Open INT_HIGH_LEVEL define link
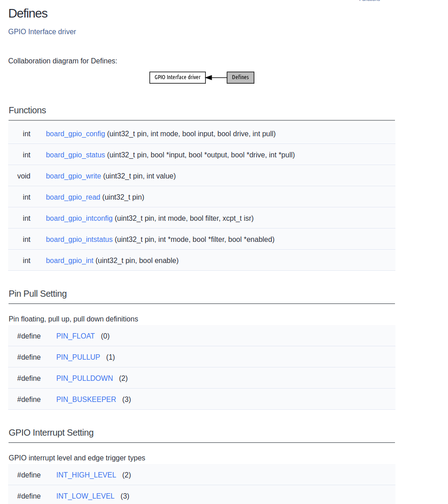Viewport: 448px width, 504px height. pyautogui.click(x=86, y=475)
